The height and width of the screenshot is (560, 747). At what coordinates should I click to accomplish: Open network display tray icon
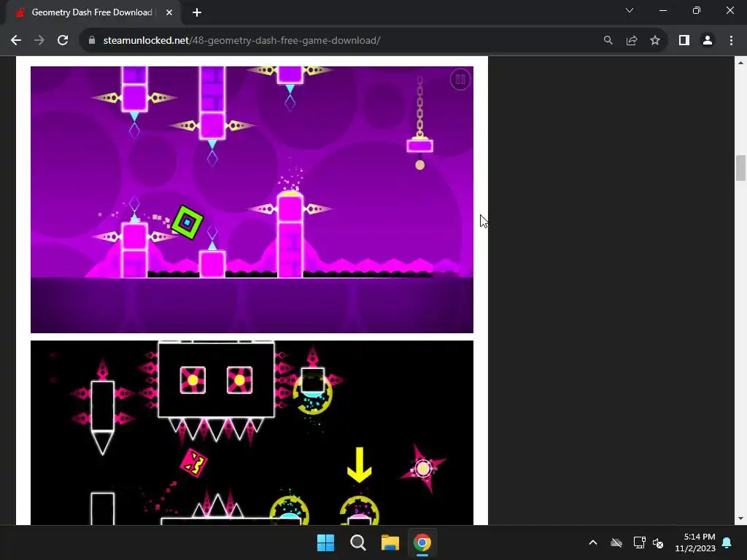pyautogui.click(x=639, y=542)
